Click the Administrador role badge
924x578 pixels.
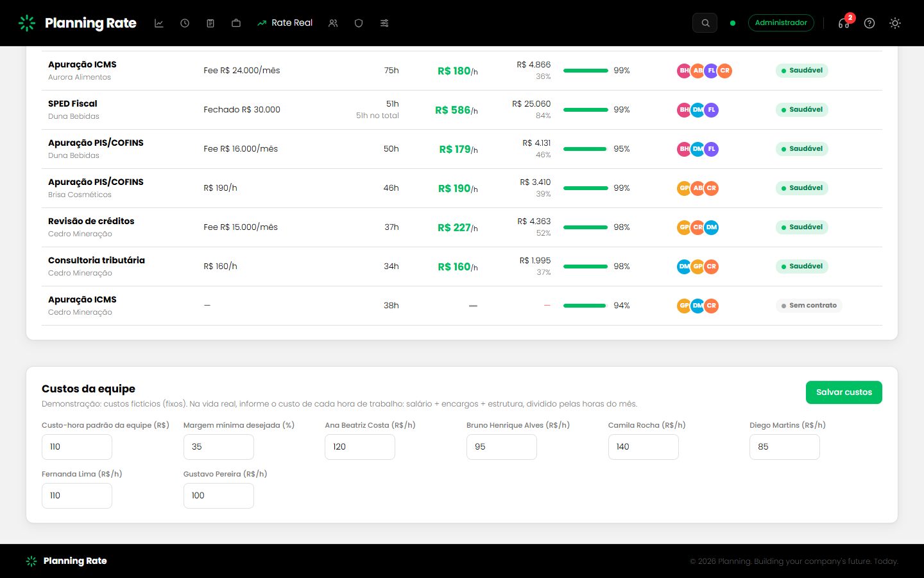coord(781,23)
